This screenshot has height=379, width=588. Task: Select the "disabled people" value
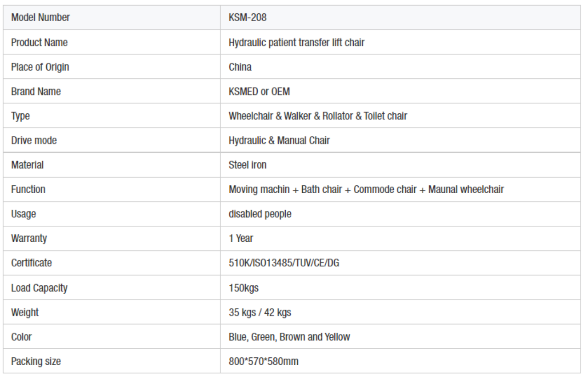[x=260, y=214]
